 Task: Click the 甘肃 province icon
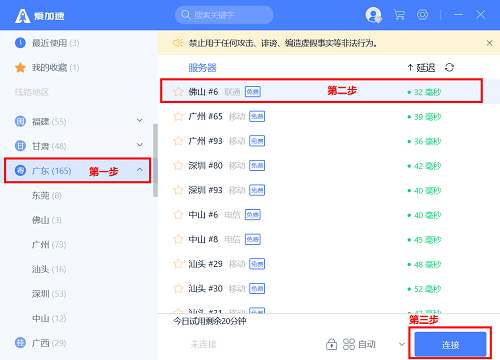tap(20, 146)
